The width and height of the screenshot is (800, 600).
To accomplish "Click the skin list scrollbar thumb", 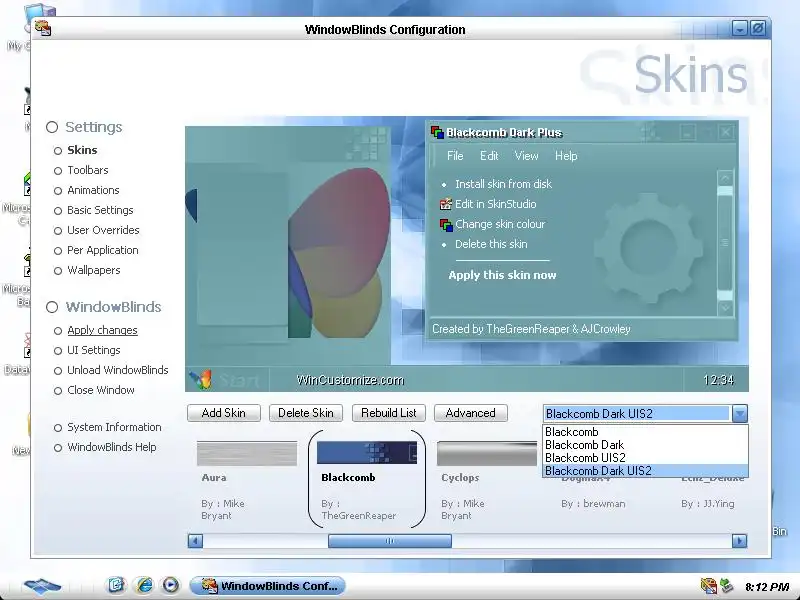I will [390, 541].
